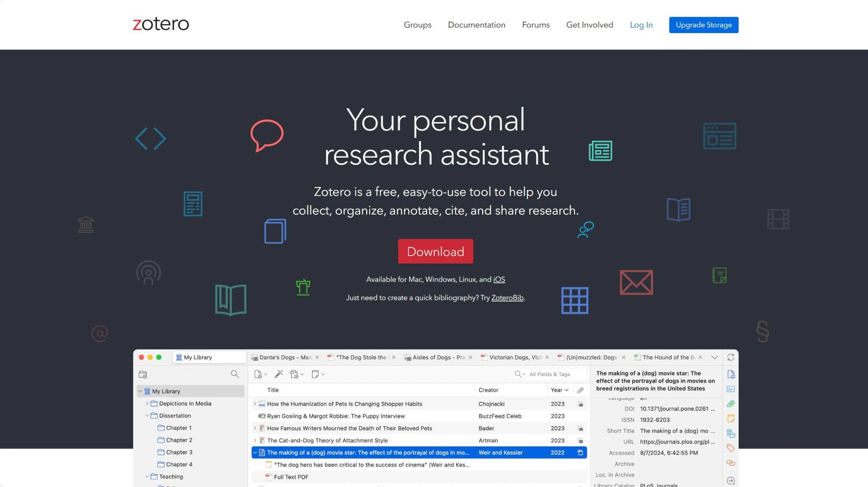Select the Ryan Gosling & Margot Robbie item title

[336, 416]
